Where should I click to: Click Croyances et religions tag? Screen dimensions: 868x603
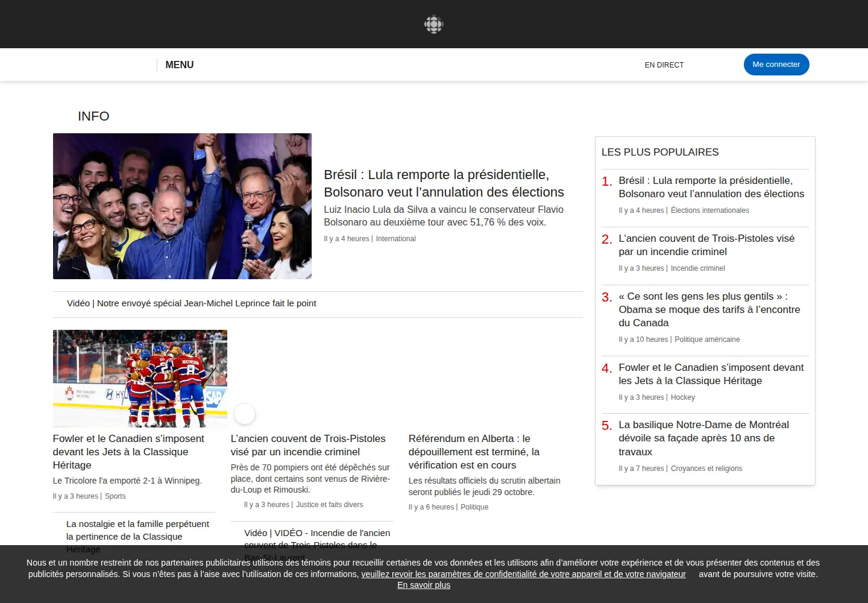click(706, 469)
